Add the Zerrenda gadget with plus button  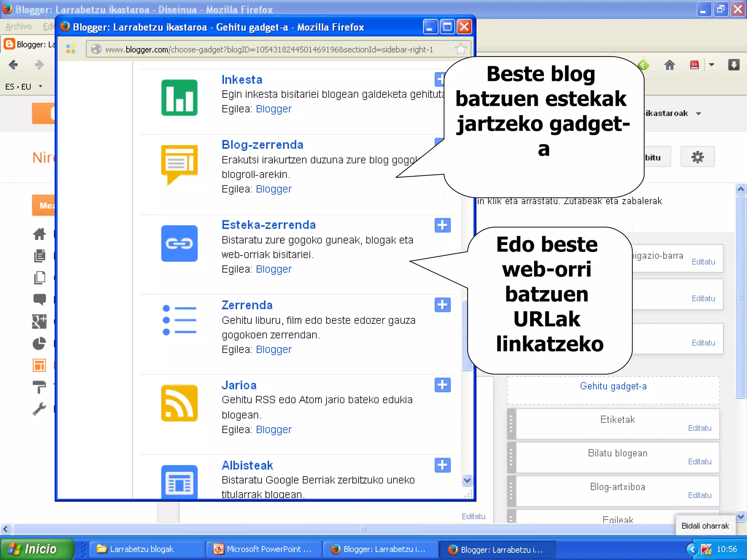[x=442, y=304]
